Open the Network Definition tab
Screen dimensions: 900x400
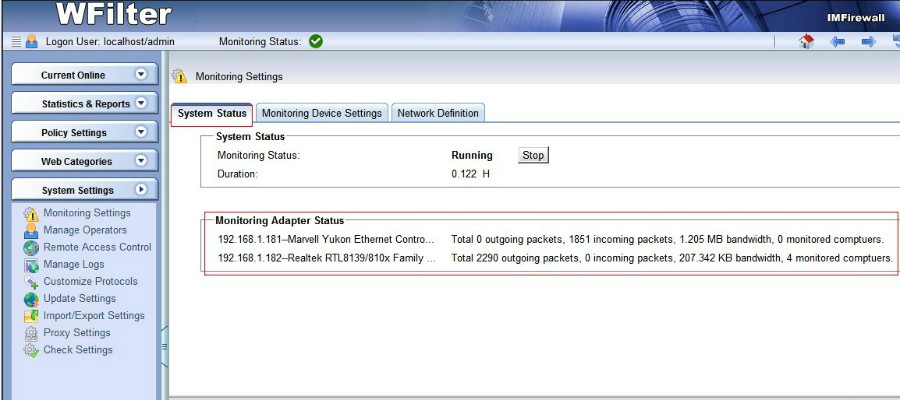point(438,114)
